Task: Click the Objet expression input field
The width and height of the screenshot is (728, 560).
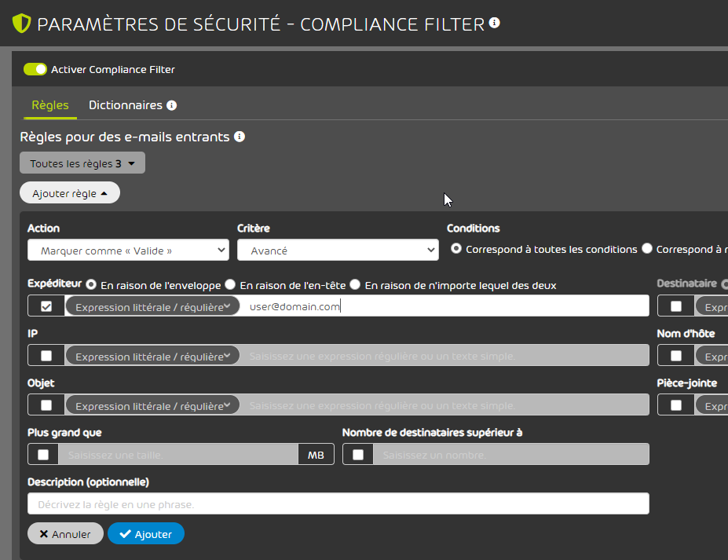Action: pos(444,405)
